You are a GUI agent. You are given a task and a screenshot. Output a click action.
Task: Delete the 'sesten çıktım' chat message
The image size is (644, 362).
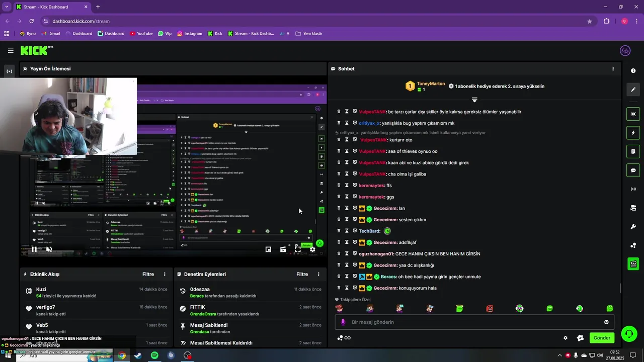(339, 220)
